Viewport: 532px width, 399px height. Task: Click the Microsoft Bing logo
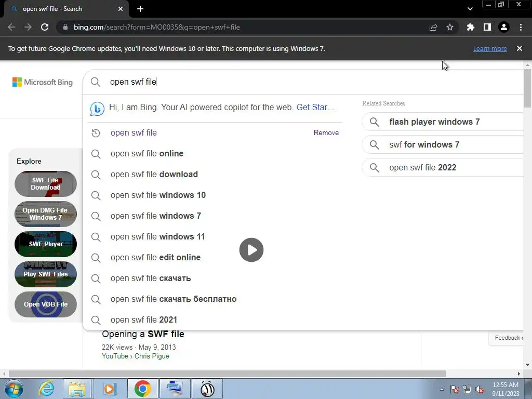coord(43,82)
